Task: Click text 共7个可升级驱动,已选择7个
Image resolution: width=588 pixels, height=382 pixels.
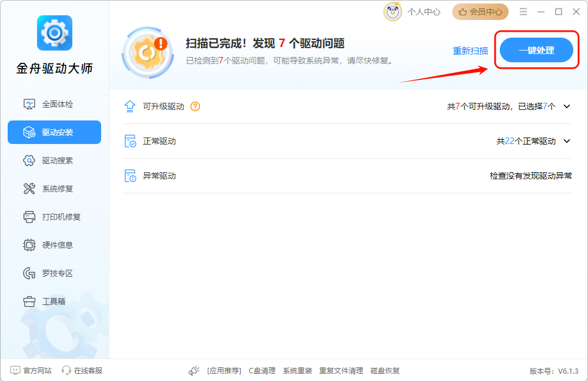Action: click(x=501, y=106)
